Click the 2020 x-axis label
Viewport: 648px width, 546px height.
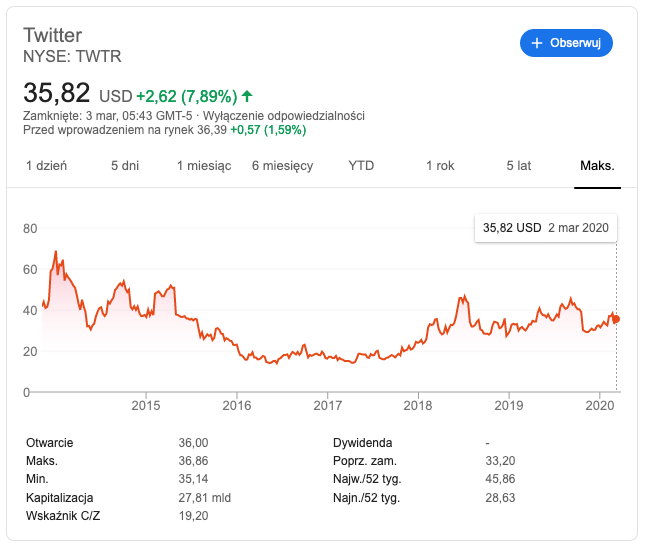coord(600,405)
